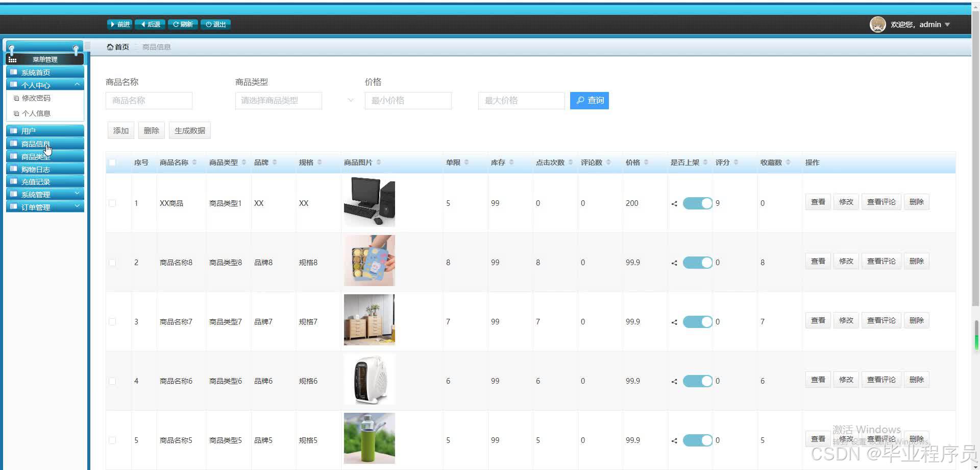The height and width of the screenshot is (470, 980).
Task: Click the 生成数据 button
Action: [190, 131]
